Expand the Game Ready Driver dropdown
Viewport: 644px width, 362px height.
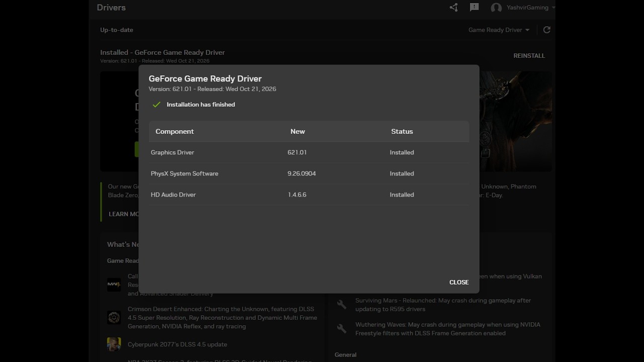click(x=499, y=30)
